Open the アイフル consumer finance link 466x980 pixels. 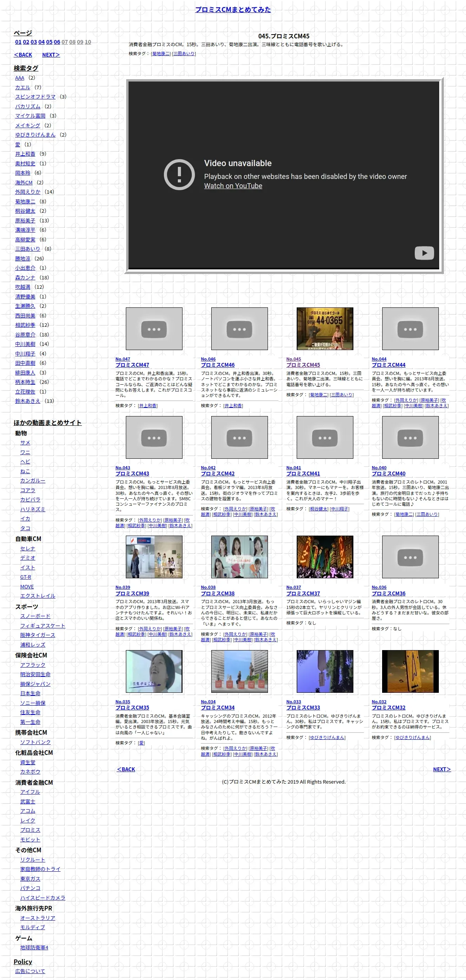tap(30, 792)
